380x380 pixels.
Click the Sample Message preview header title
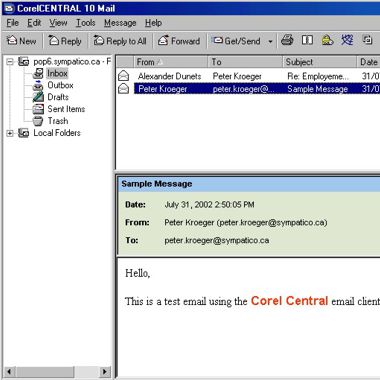(157, 184)
